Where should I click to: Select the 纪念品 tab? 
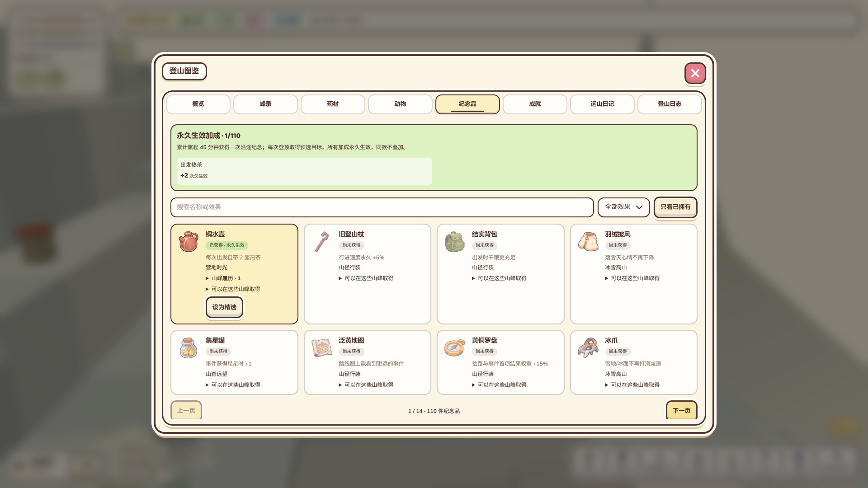pos(467,104)
